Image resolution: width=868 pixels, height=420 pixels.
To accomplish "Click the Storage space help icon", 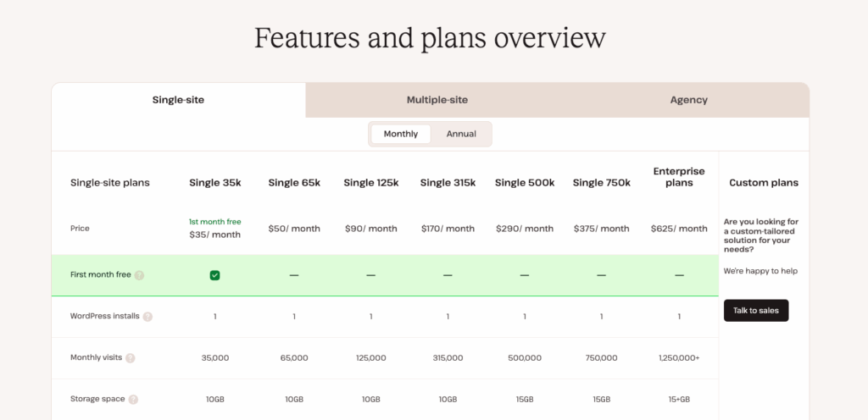I will coord(133,400).
